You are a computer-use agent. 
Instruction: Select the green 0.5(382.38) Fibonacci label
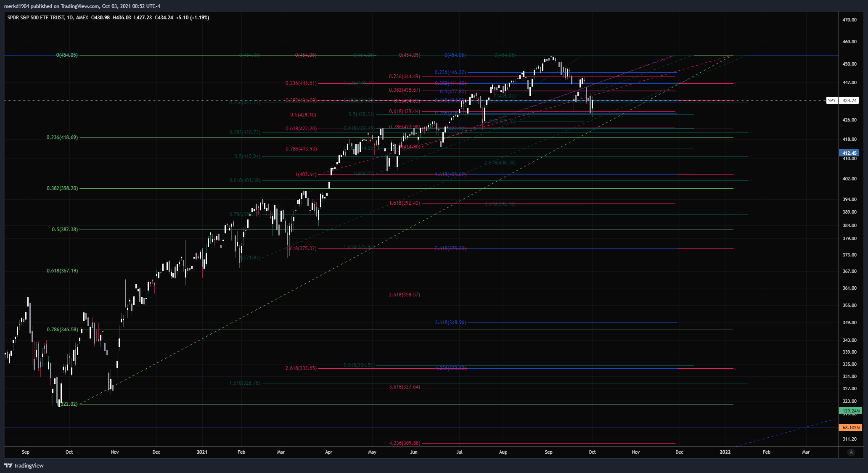coord(65,230)
